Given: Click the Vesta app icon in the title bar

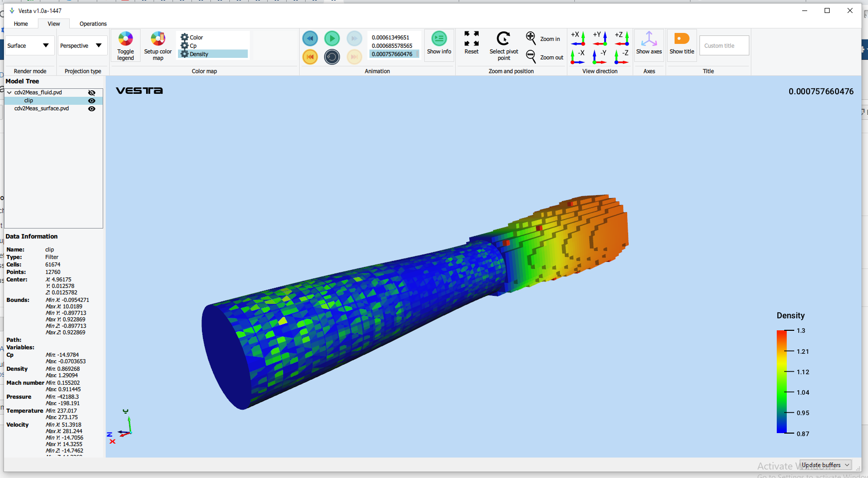Looking at the screenshot, I should coord(12,10).
